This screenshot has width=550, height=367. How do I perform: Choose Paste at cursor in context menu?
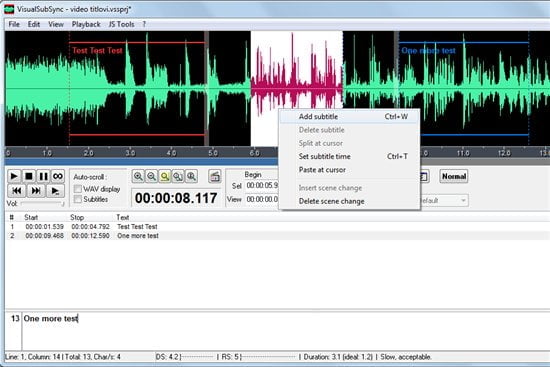(x=349, y=170)
